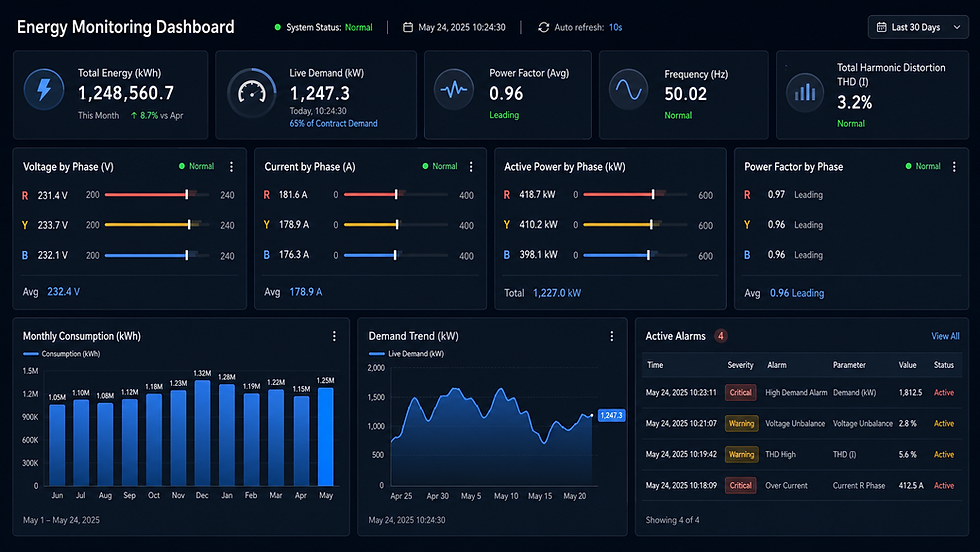Click the Dec bar labeled 1.32M
This screenshot has width=980, height=552.
[x=202, y=433]
